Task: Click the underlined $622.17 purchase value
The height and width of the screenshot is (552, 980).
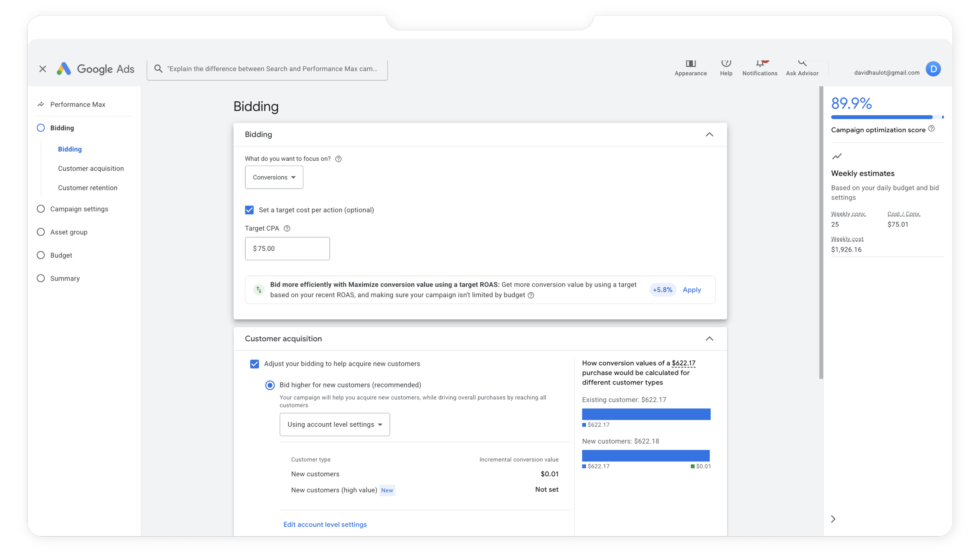Action: coord(683,363)
